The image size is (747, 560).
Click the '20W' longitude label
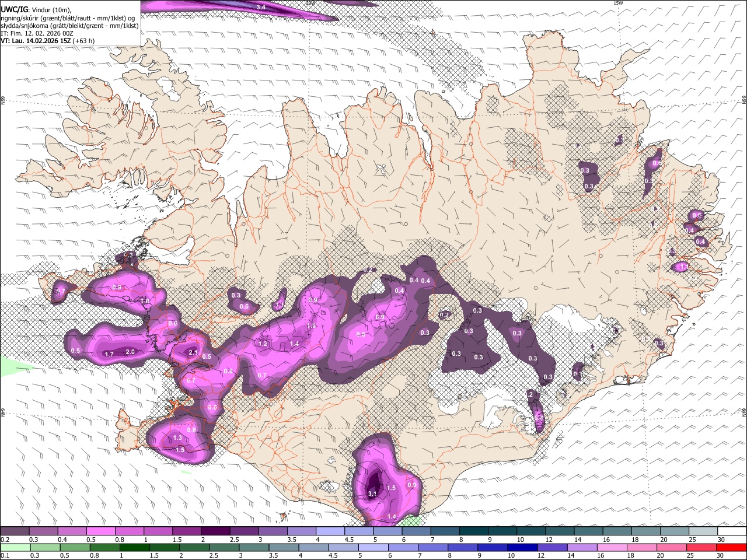(310, 3)
